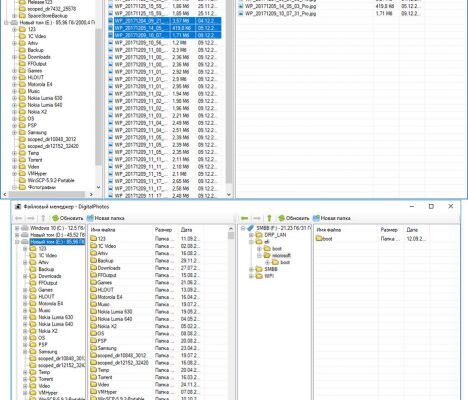The image size is (468, 400).
Task: Expand SpaceStoreBackup in top window tree
Action: (x=14, y=16)
